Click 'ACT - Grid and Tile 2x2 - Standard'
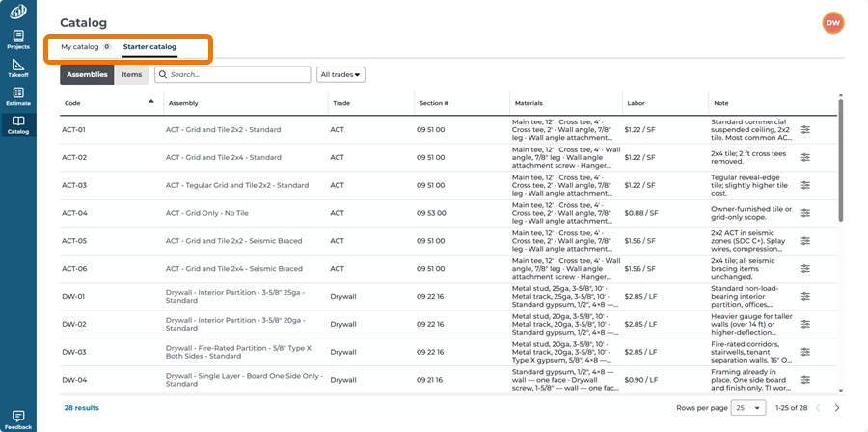868x432 pixels. [x=223, y=130]
